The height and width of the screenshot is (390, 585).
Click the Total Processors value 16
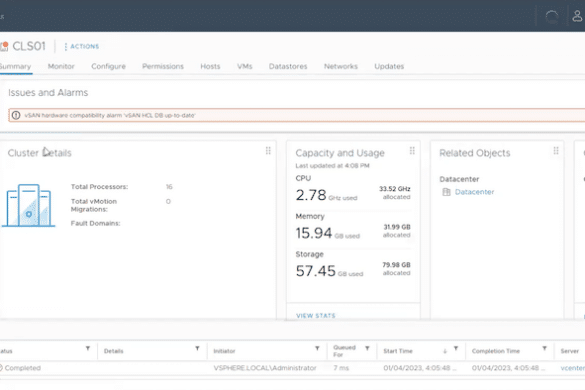coord(169,187)
